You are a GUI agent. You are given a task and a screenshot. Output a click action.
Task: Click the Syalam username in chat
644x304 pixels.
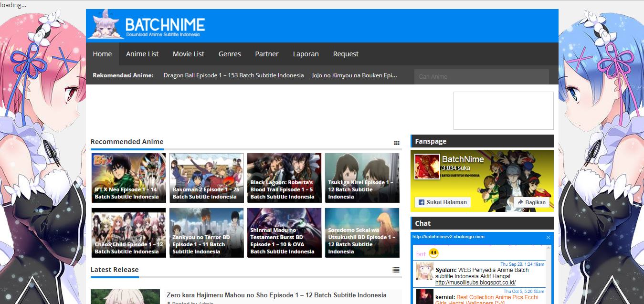tap(446, 270)
